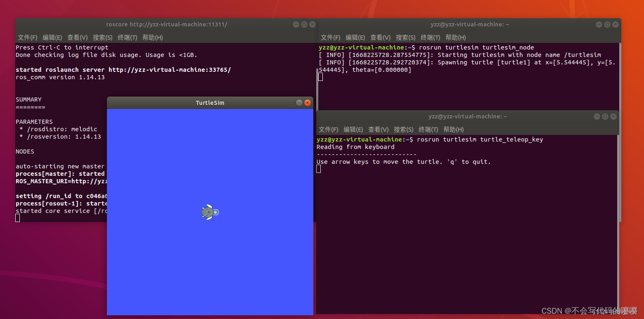Open 查看(V) menu in turtlesim_node terminal
This screenshot has height=319, width=644.
[381, 38]
